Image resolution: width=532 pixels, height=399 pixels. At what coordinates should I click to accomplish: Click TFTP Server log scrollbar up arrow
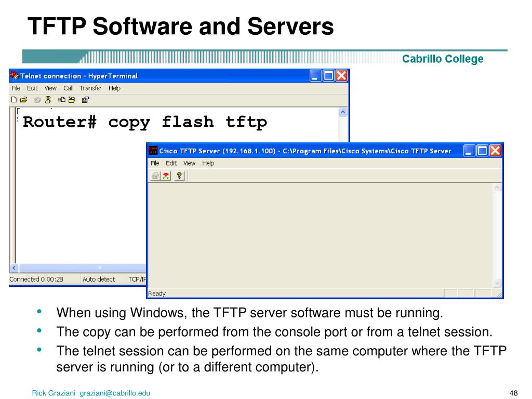[497, 188]
